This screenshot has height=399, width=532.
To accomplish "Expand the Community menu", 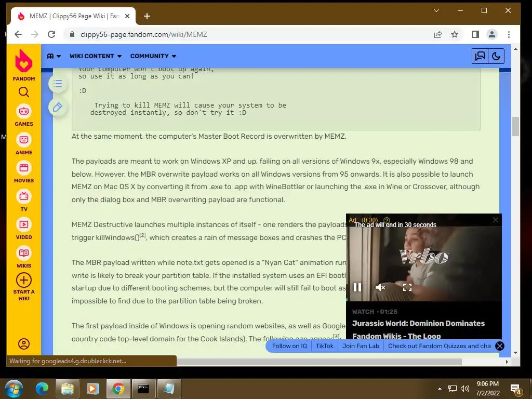I will (153, 56).
